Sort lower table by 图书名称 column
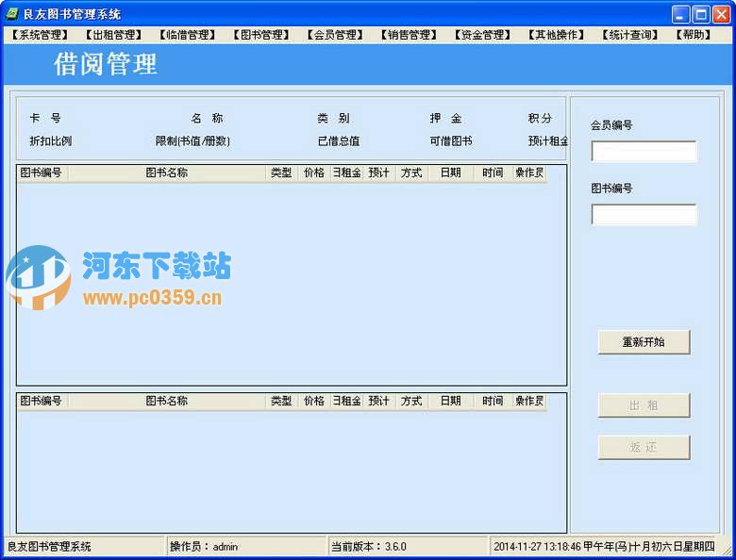 (x=167, y=401)
